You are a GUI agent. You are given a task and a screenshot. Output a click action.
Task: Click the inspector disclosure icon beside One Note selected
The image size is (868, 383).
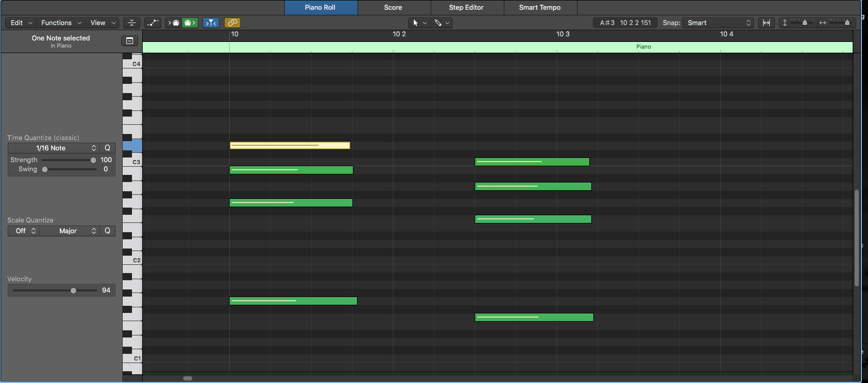(129, 41)
